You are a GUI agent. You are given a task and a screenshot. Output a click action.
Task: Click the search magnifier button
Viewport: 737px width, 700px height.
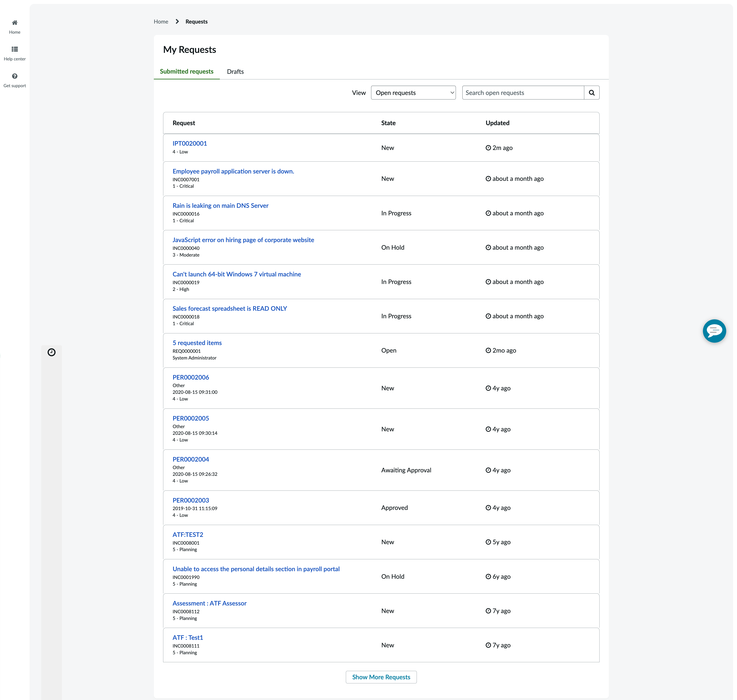(x=591, y=93)
